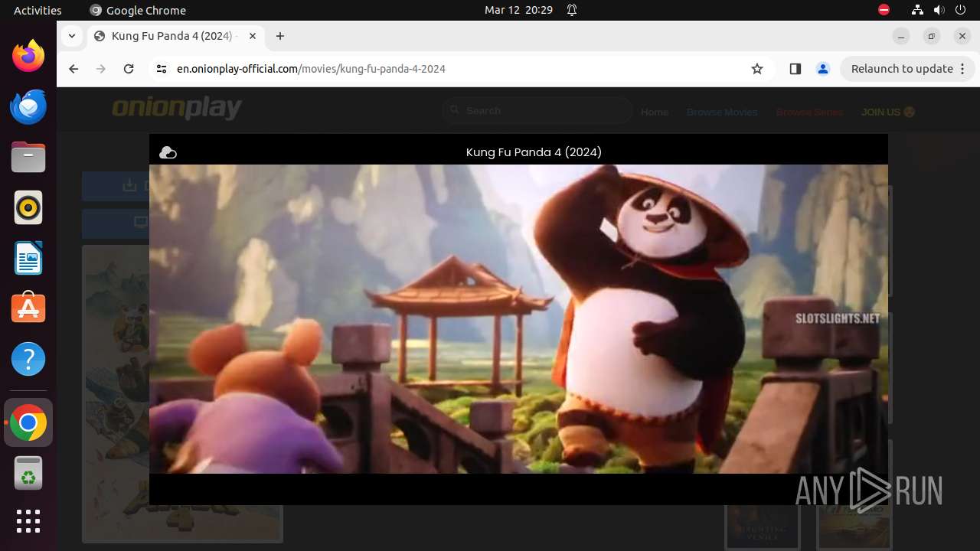Open the Help icon in the dock

pyautogui.click(x=28, y=359)
